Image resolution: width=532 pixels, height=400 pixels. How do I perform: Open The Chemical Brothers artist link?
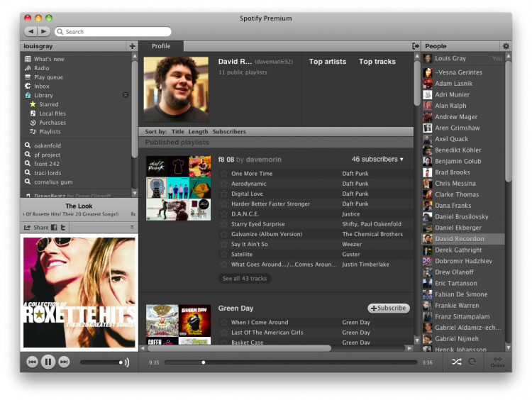pyautogui.click(x=372, y=234)
